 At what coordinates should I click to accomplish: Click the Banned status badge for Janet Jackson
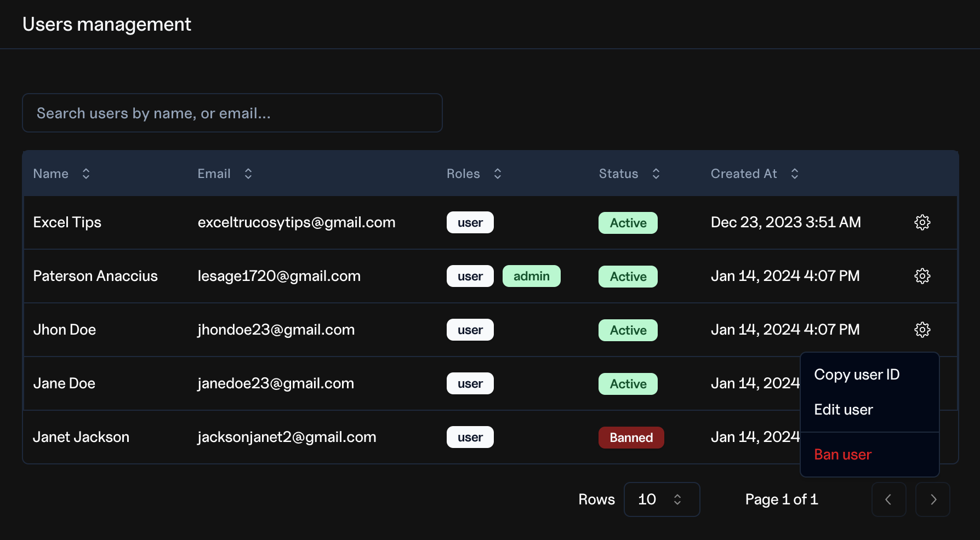631,438
